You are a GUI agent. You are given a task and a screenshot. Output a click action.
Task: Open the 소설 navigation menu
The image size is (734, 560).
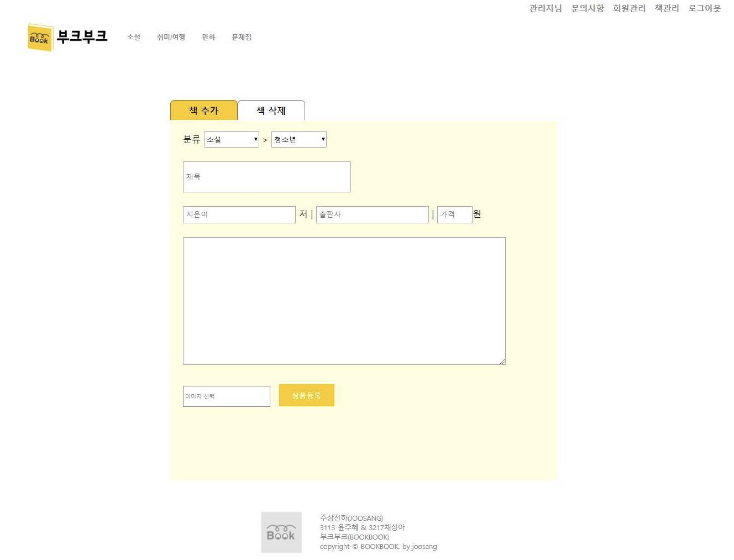pos(133,37)
